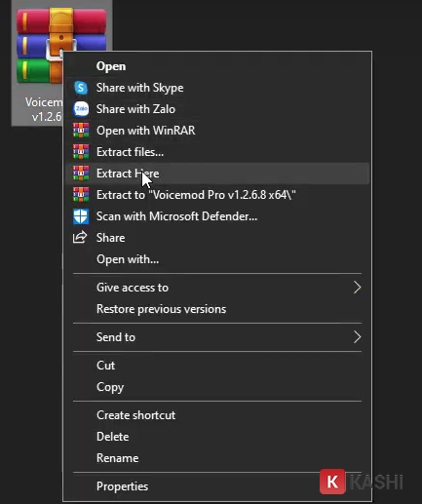Click the Skype icon in context menu
The image size is (422, 504).
(x=81, y=88)
